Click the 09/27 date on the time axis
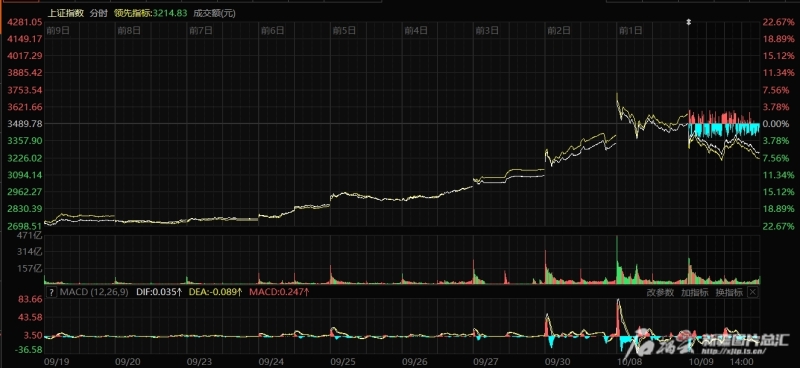The image size is (800, 368). (x=487, y=362)
